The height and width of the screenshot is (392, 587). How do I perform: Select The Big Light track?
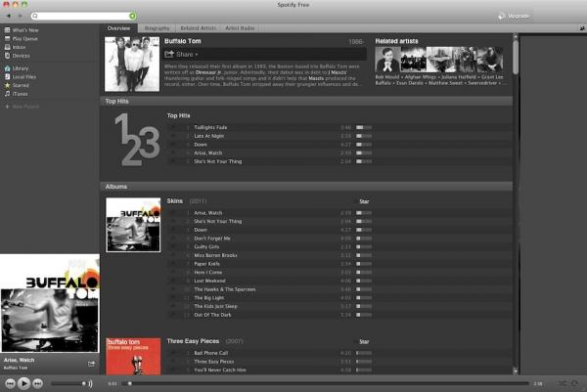pyautogui.click(x=209, y=298)
